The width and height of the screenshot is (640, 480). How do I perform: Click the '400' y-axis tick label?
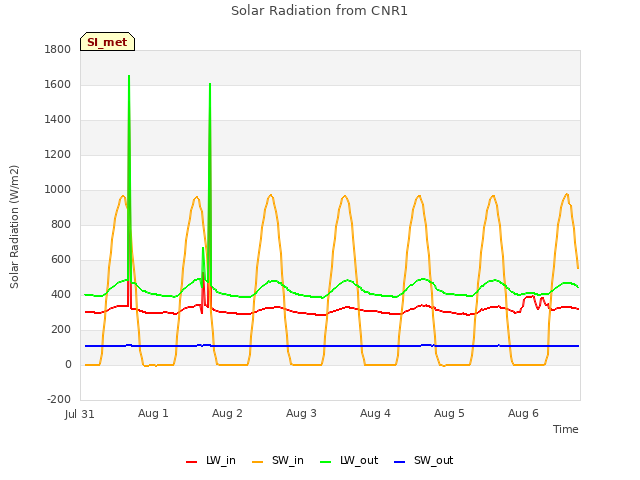point(61,294)
